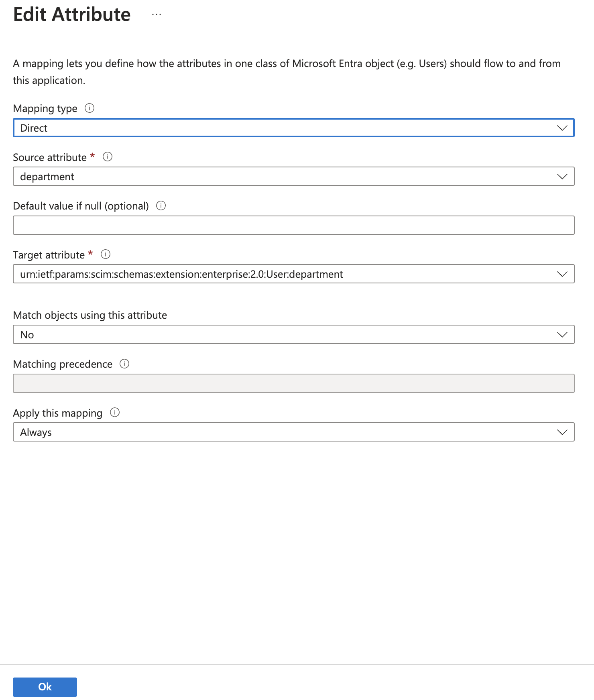Click the chevron arrow on the No dropdown
The width and height of the screenshot is (594, 700).
tap(562, 335)
